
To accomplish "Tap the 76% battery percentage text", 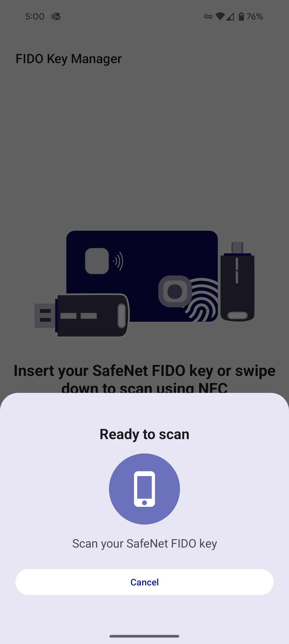I will 255,16.
